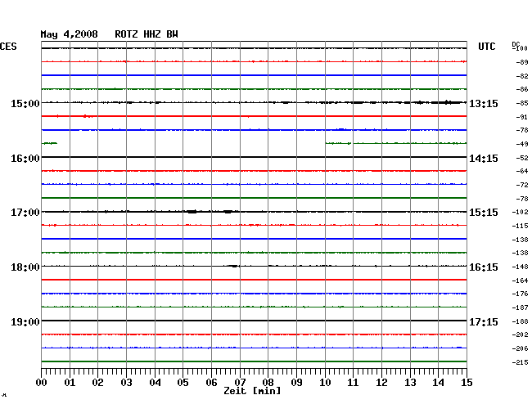The width and height of the screenshot is (532, 404).
Task: Select the 17:00 local time label
Action: 25,213
